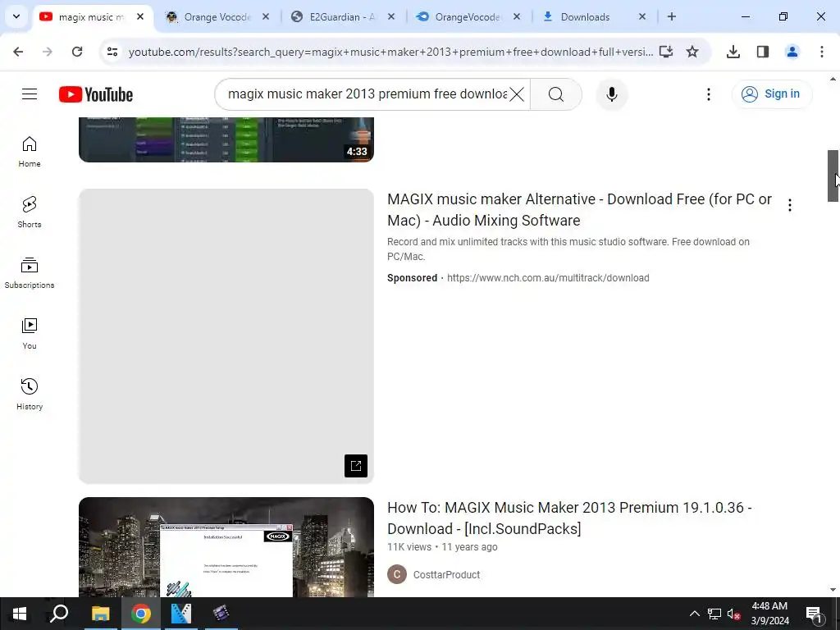Start voice search with the microphone
This screenshot has height=630, width=840.
tap(612, 94)
